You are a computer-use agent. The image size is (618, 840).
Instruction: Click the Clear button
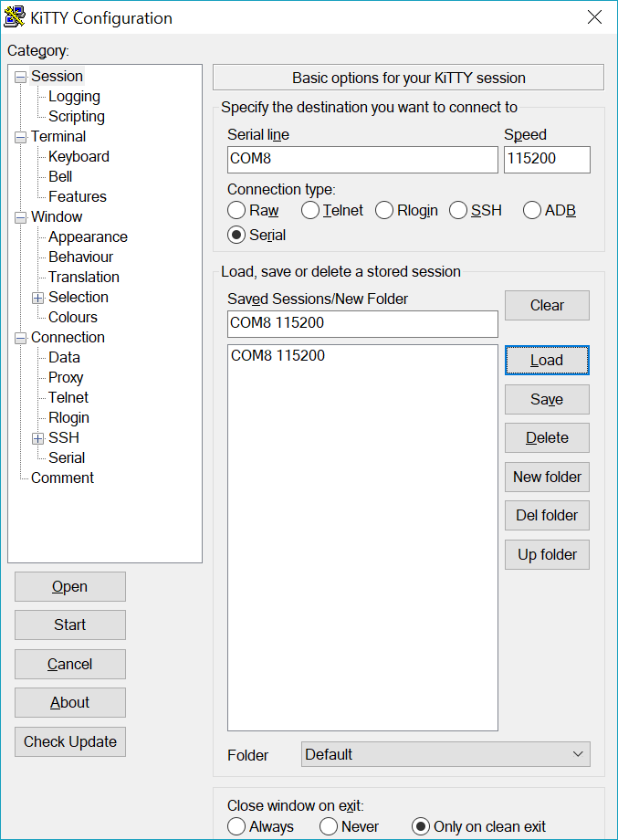pyautogui.click(x=548, y=305)
